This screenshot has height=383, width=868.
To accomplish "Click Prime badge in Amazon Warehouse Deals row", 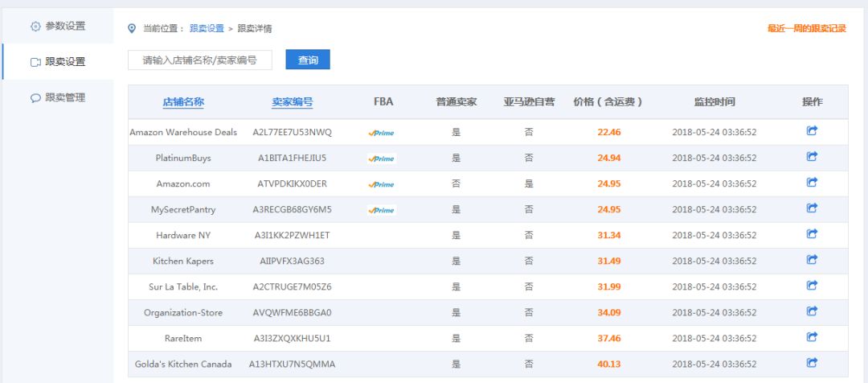I will tap(382, 133).
